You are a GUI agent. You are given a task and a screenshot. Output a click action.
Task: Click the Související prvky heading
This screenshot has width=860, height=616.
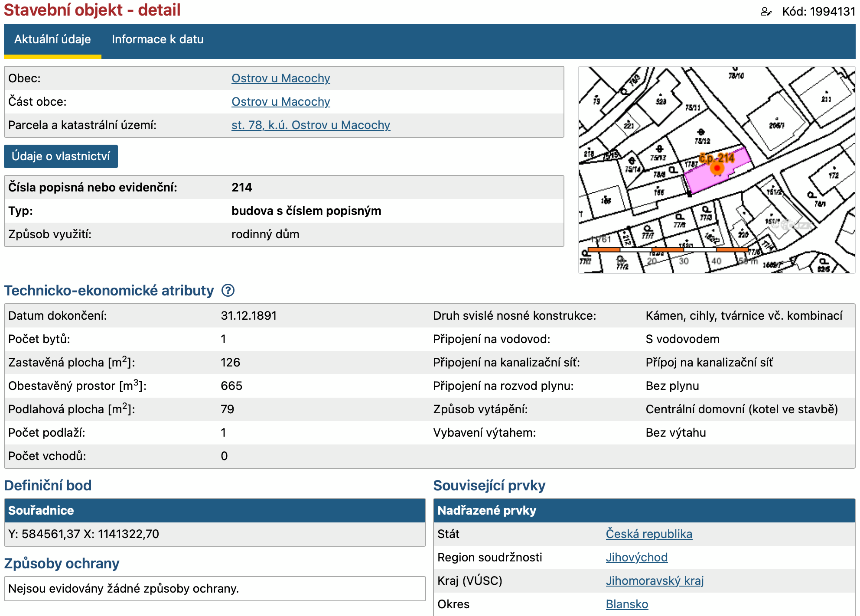(x=489, y=486)
